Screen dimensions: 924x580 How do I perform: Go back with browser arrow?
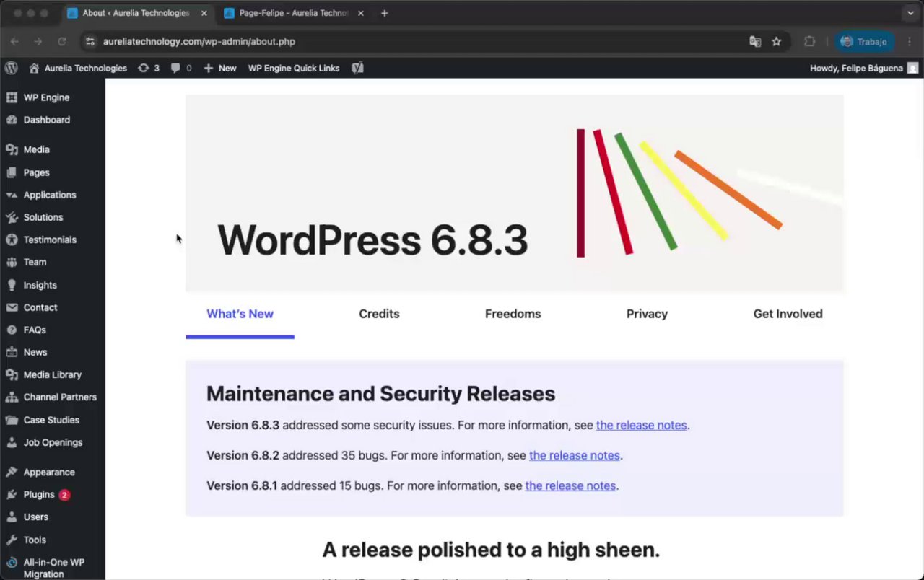click(x=14, y=42)
